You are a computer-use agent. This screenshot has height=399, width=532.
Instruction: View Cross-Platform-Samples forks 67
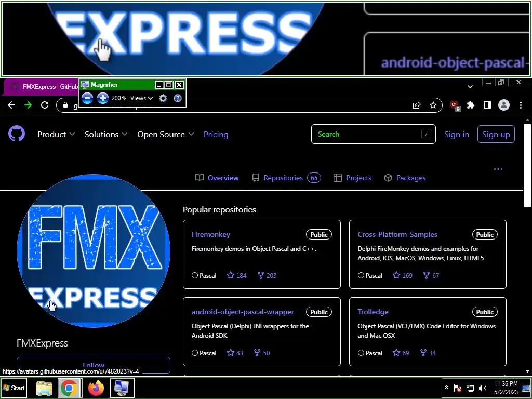[431, 275]
